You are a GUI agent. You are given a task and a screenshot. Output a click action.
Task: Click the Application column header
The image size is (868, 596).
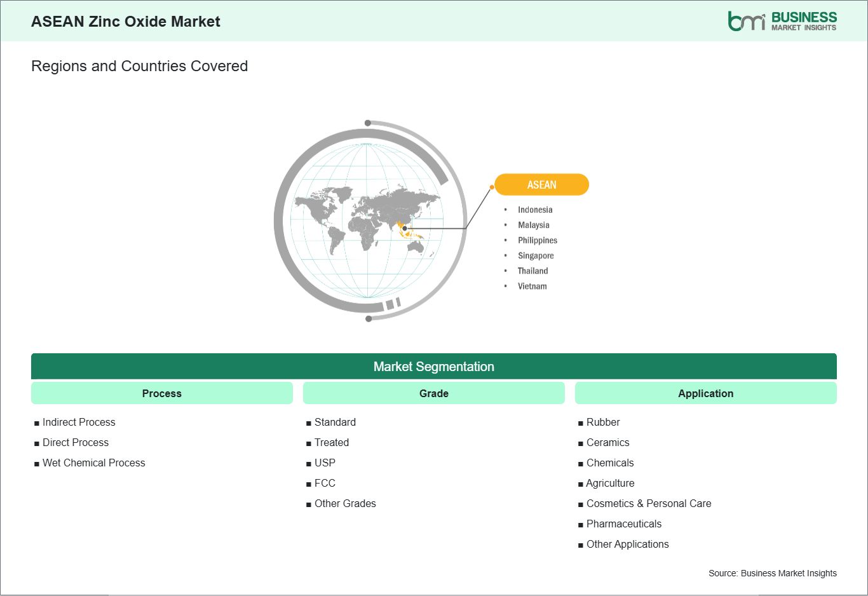(706, 393)
